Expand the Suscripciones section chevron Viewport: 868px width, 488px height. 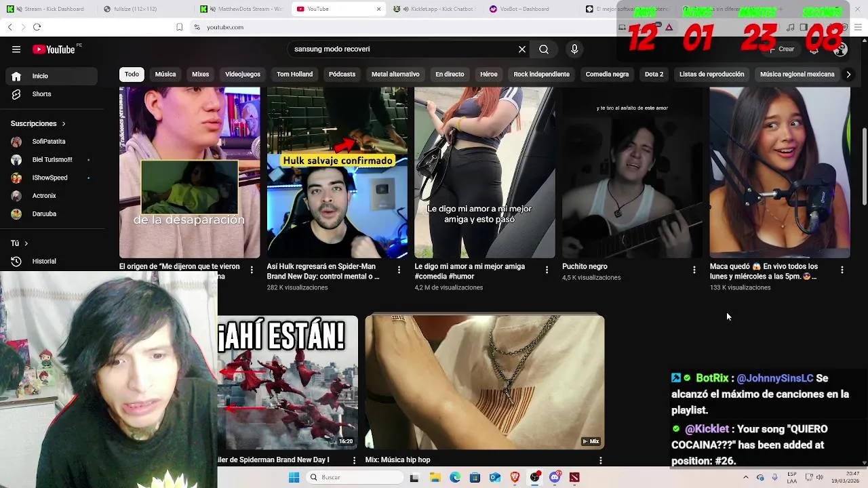point(64,124)
